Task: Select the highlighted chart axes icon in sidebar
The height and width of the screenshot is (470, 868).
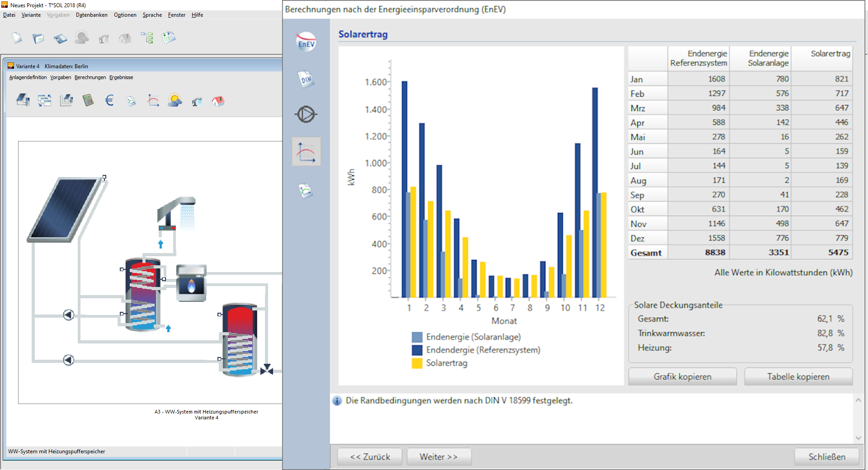Action: (x=306, y=151)
